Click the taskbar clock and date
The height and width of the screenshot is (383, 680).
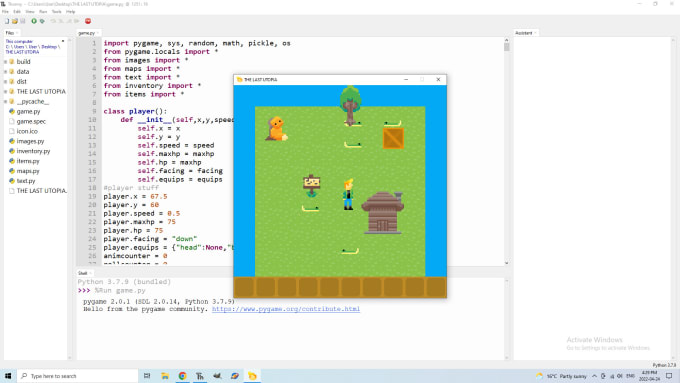649,376
